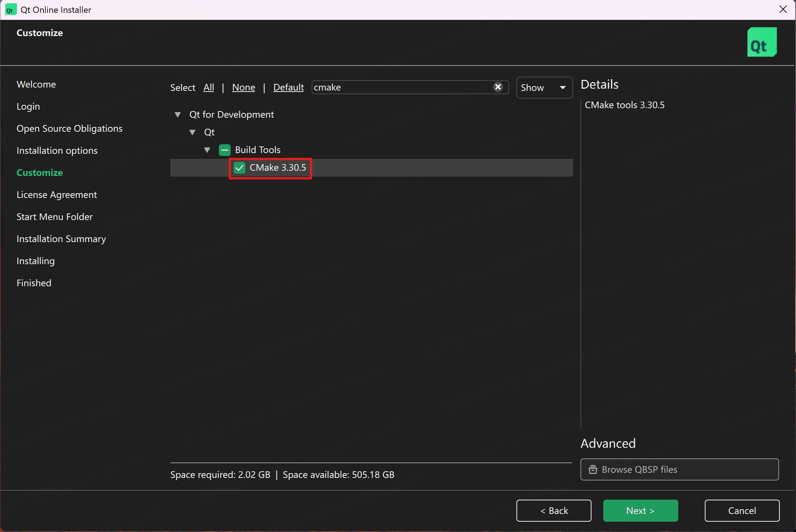Toggle the CMake 3.30.5 checkbox

click(x=239, y=168)
